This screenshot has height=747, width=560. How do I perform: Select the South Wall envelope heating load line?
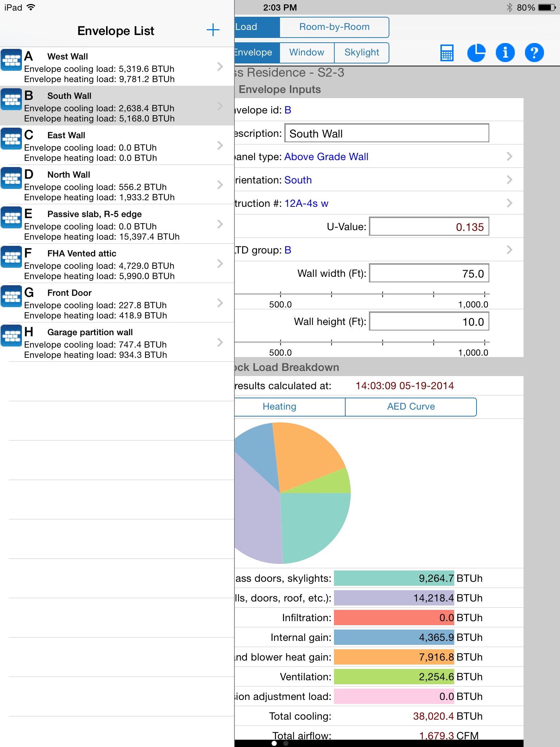(x=99, y=119)
